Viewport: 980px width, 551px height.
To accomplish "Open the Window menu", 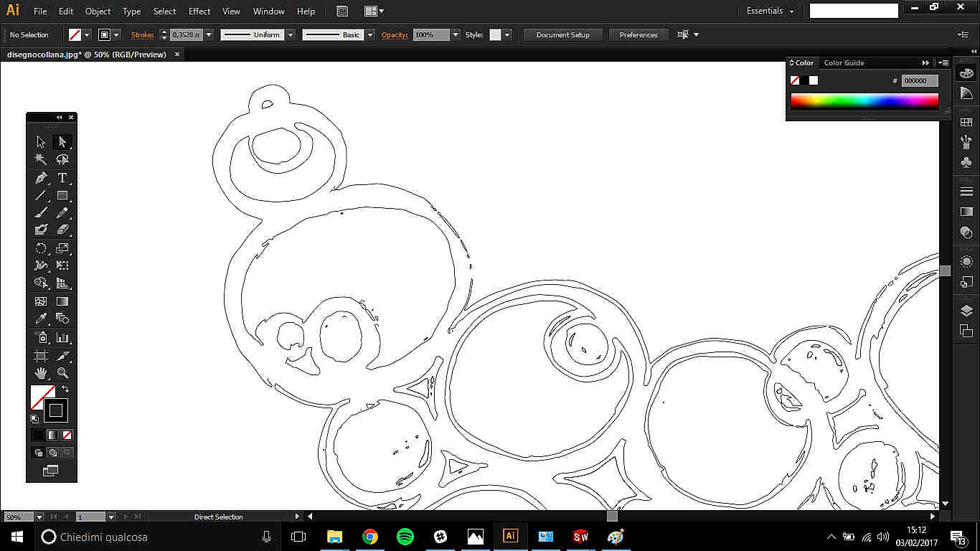I will click(269, 11).
